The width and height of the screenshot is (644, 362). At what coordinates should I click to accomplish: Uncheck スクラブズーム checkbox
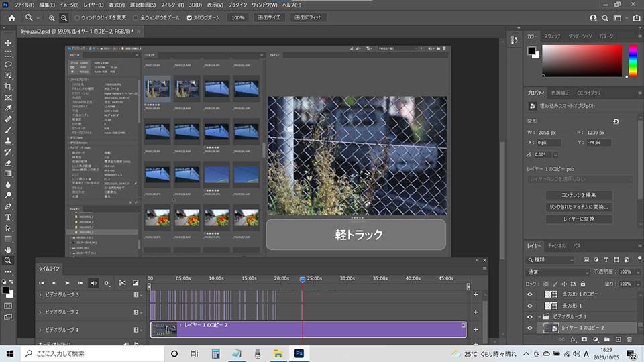pos(189,18)
